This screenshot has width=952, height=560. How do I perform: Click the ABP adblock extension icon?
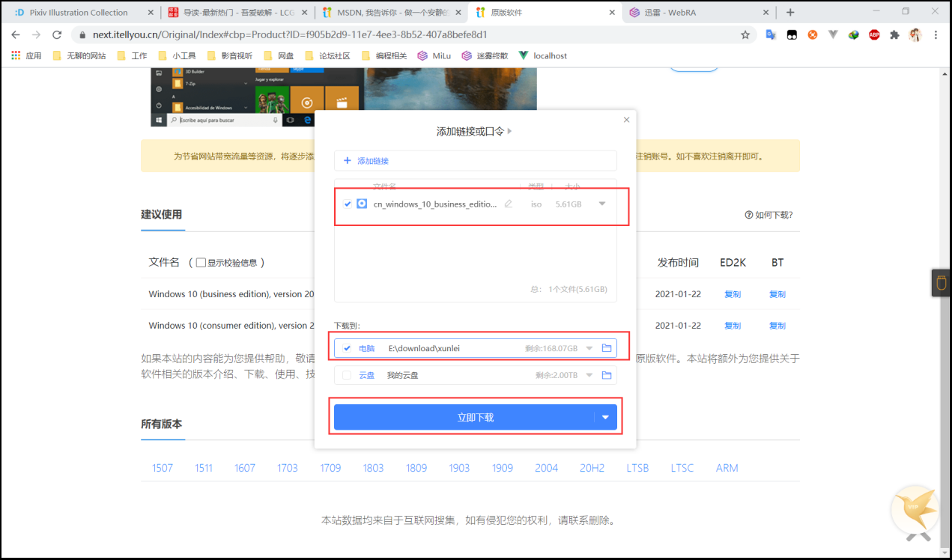(873, 34)
